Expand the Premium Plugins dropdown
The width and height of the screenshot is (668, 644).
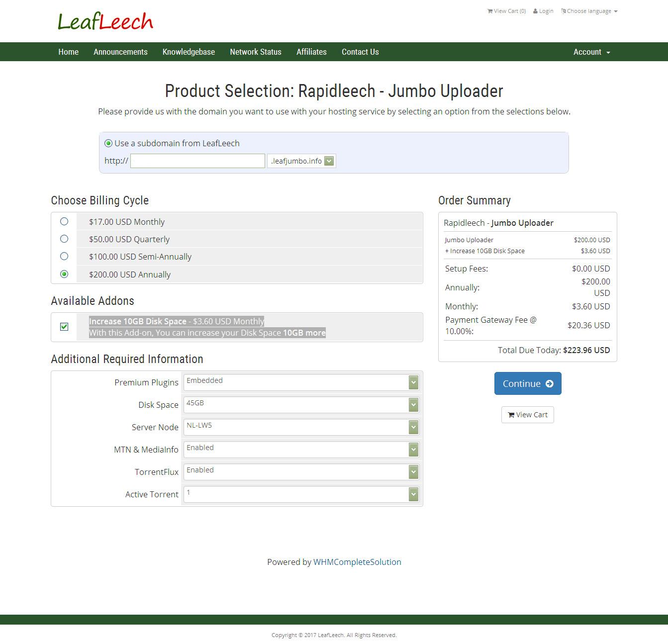[x=301, y=382]
